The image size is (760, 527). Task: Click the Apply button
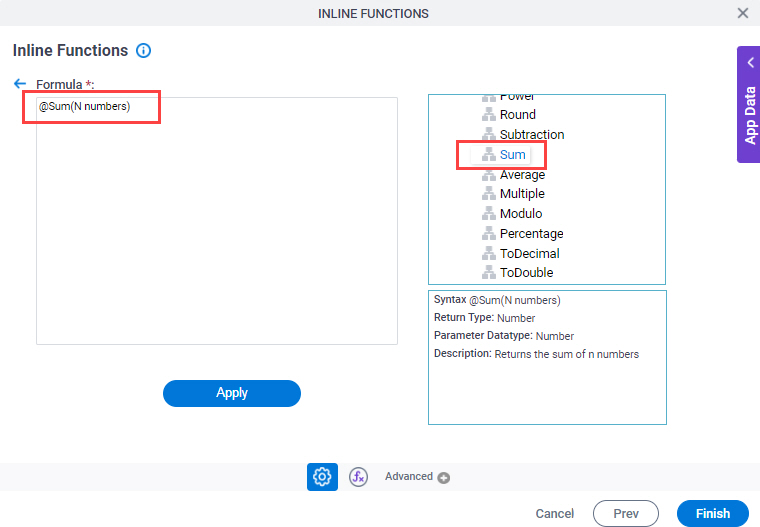(x=232, y=393)
